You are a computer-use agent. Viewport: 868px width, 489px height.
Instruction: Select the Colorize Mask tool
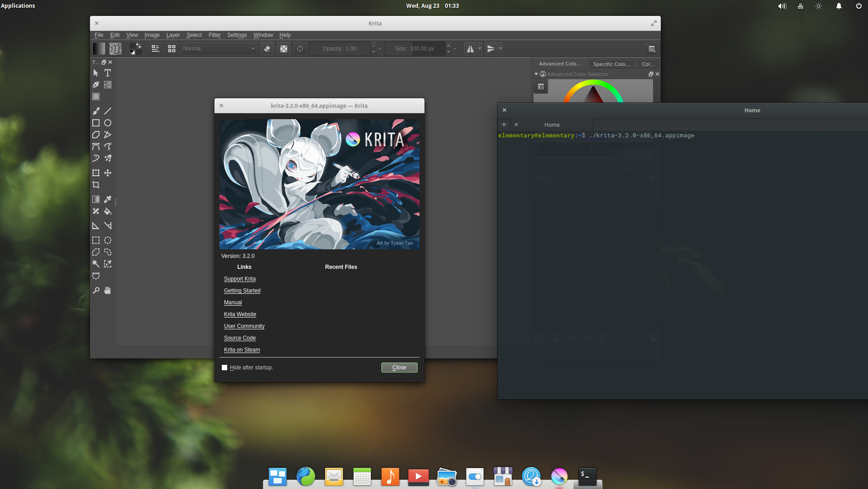click(96, 211)
